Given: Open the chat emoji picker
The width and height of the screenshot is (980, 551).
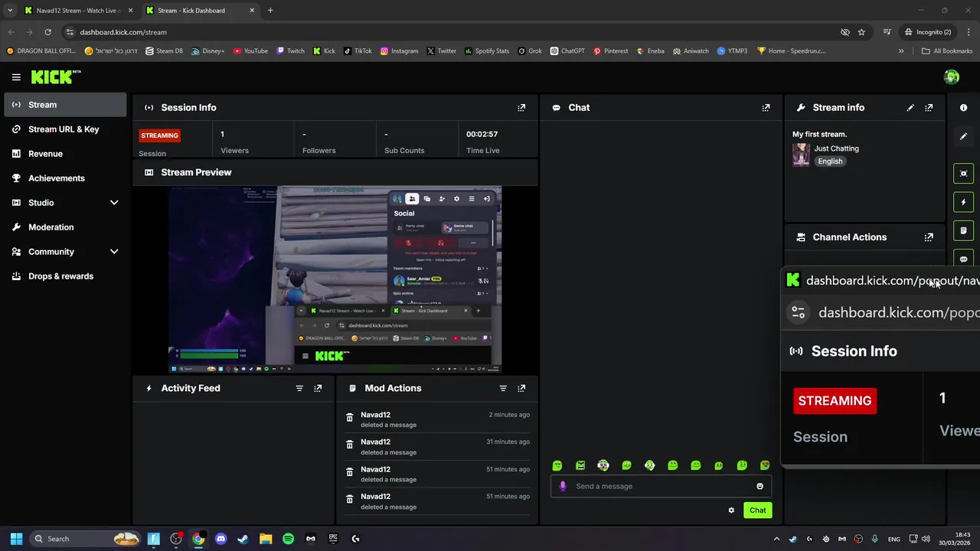Looking at the screenshot, I should click(x=759, y=486).
